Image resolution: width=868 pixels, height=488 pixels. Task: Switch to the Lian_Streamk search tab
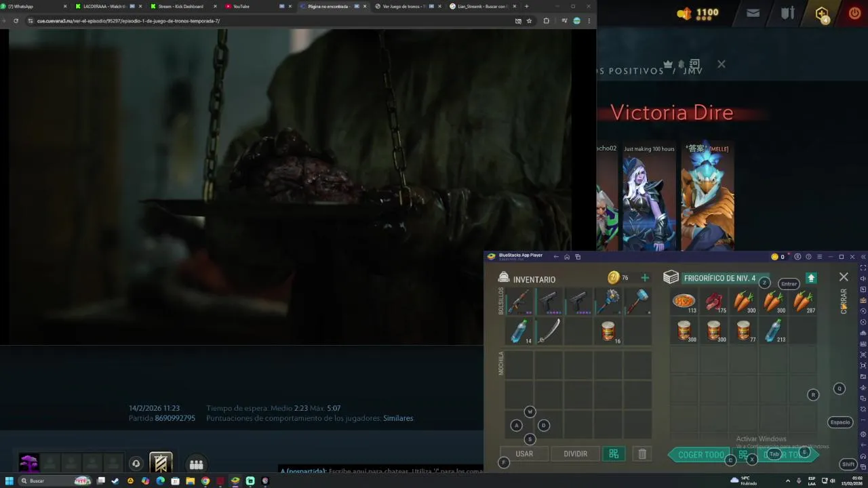coord(481,6)
